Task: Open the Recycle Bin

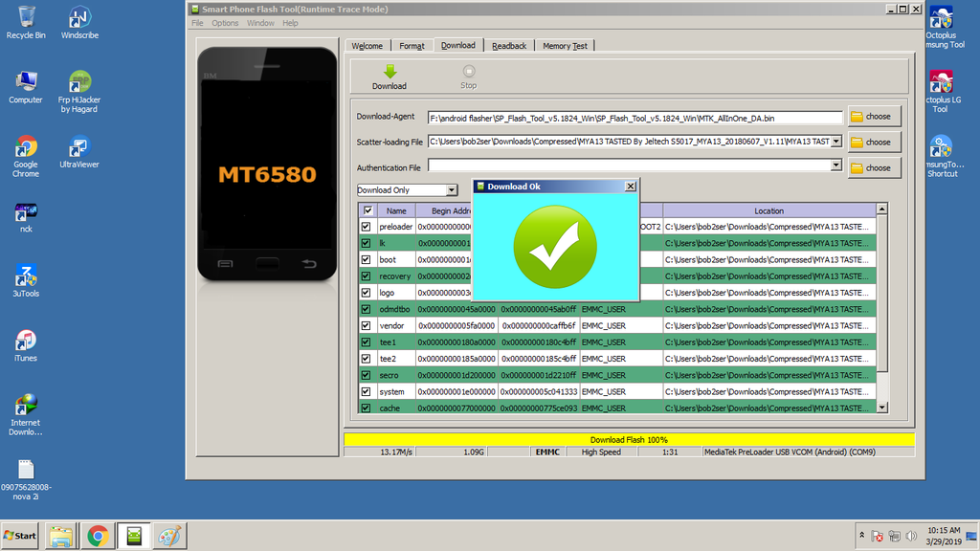Action: tap(26, 19)
